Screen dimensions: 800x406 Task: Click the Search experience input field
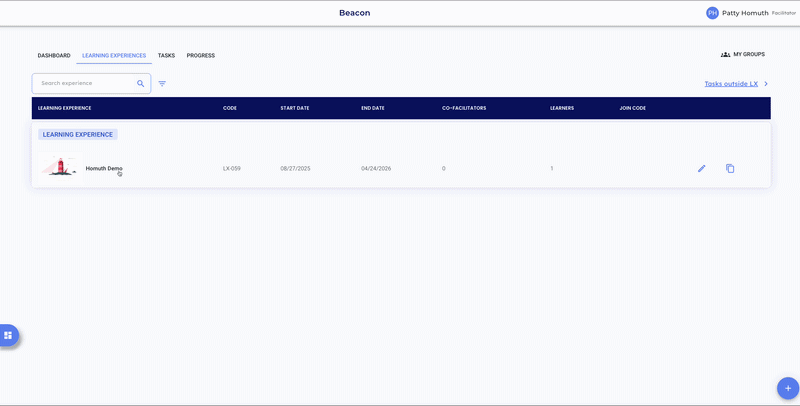[x=85, y=84]
